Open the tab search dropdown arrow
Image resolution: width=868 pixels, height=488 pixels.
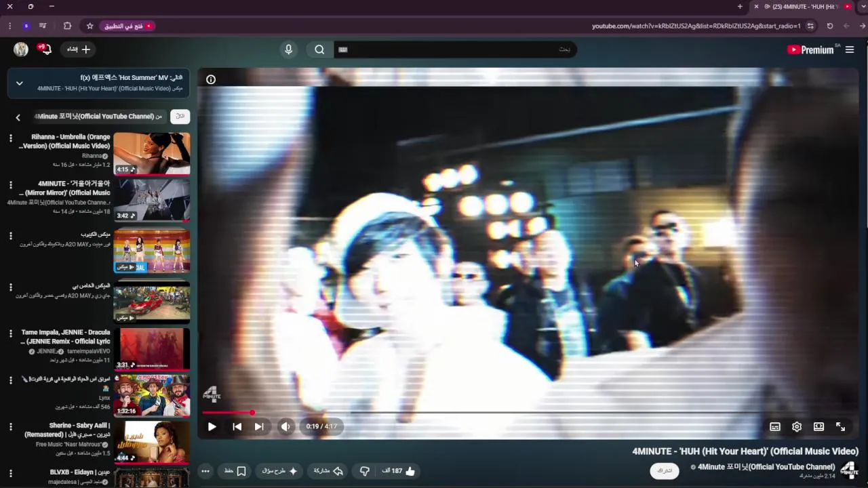(863, 7)
